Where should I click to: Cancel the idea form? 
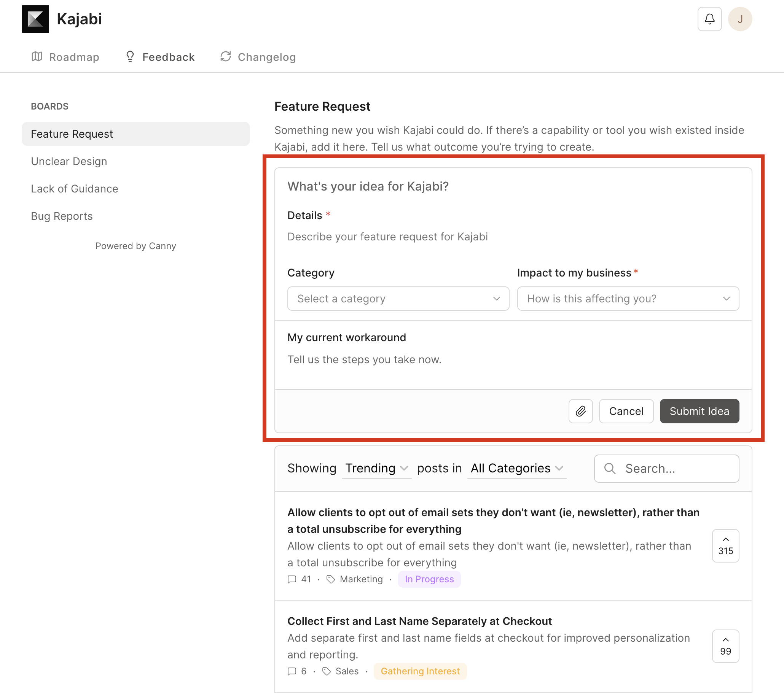[626, 411]
